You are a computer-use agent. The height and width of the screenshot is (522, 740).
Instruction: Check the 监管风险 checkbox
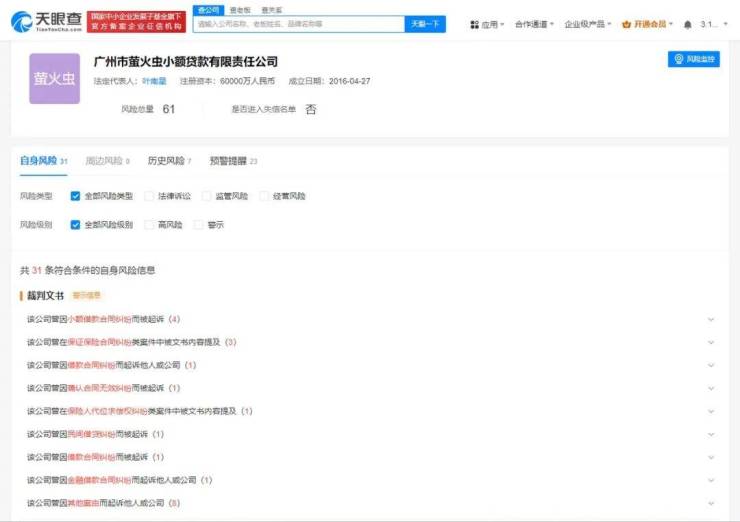(x=206, y=196)
